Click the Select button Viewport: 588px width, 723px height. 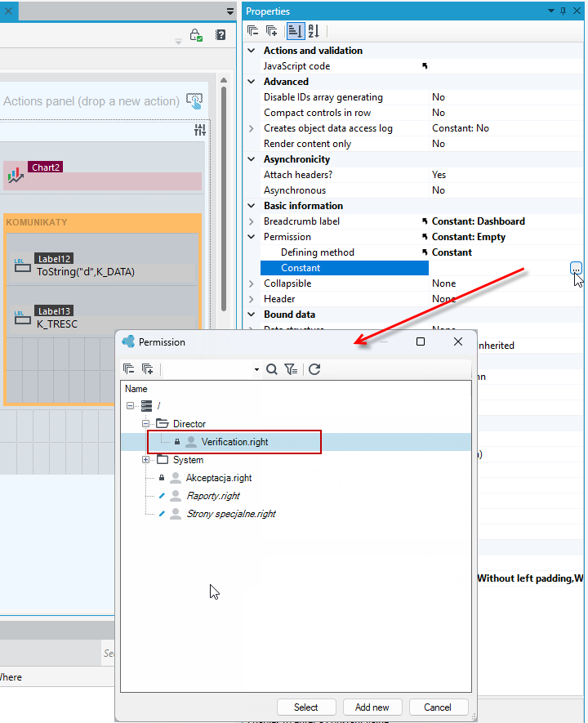[x=306, y=707]
